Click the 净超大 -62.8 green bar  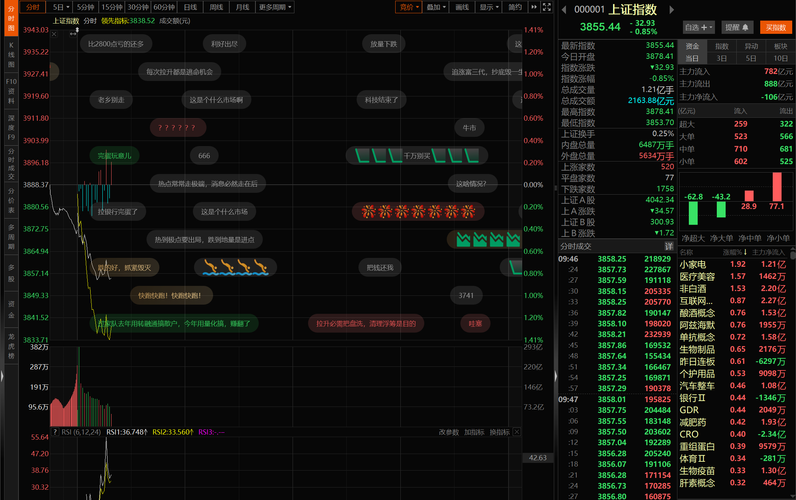[x=693, y=213]
